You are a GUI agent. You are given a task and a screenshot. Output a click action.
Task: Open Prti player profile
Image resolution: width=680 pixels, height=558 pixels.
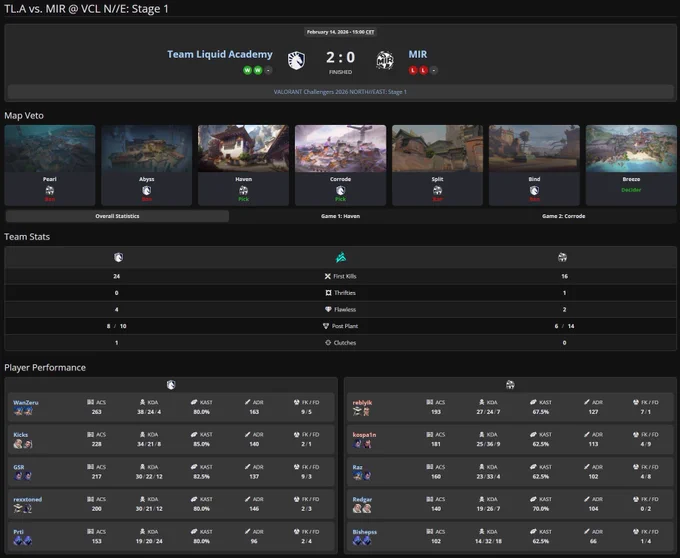18,532
